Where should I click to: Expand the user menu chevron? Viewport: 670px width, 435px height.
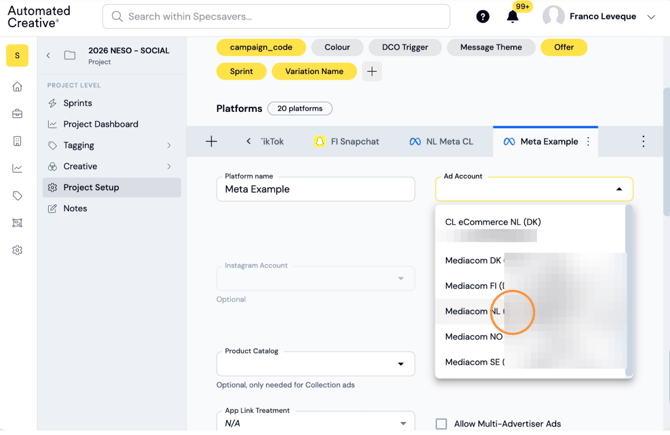[651, 17]
